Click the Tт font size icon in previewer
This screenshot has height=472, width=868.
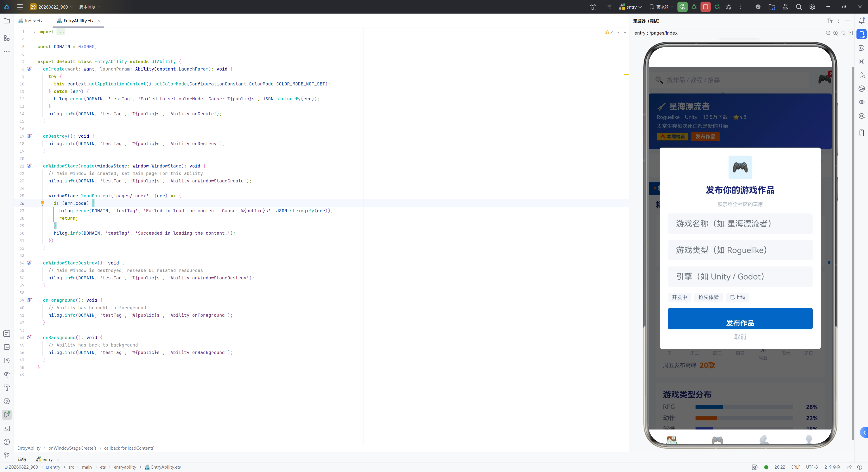point(830,21)
